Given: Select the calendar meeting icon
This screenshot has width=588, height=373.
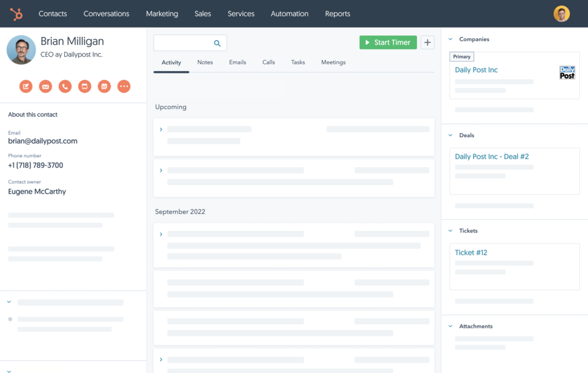Looking at the screenshot, I should pos(104,86).
